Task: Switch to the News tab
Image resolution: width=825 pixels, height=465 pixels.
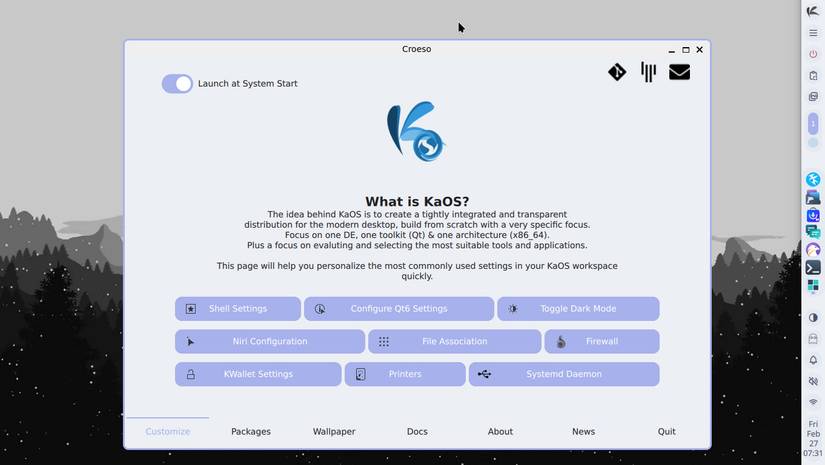Action: coord(583,431)
